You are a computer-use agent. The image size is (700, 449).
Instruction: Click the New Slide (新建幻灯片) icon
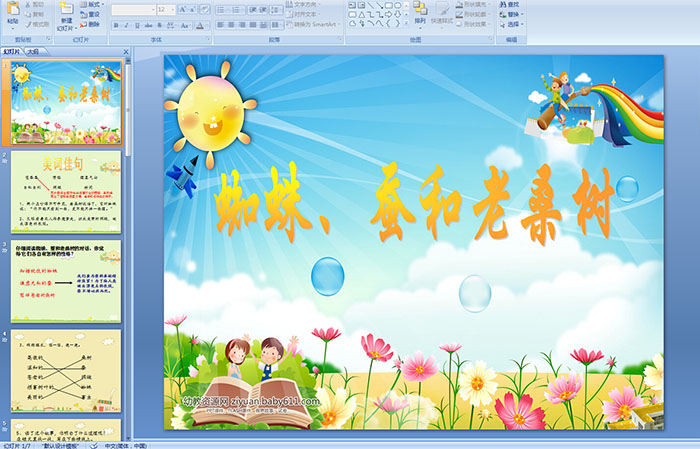pos(67,8)
